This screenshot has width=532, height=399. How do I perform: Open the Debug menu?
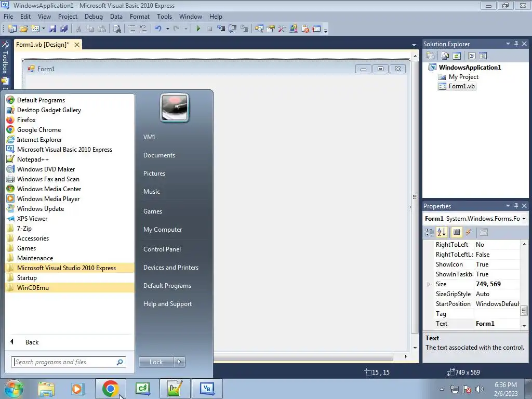point(94,16)
